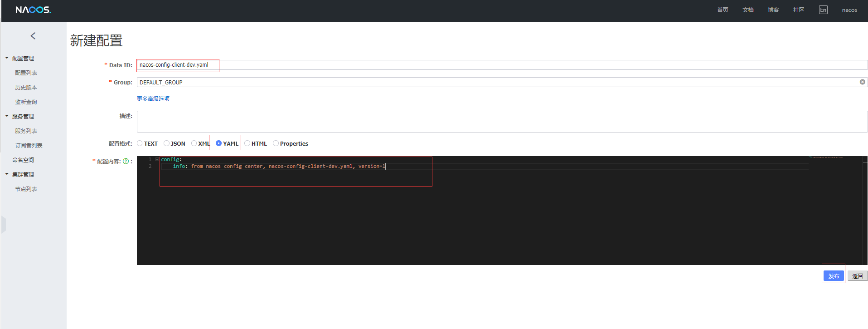Image resolution: width=868 pixels, height=329 pixels.
Task: Go to 首页 in the top navigation
Action: [x=723, y=10]
